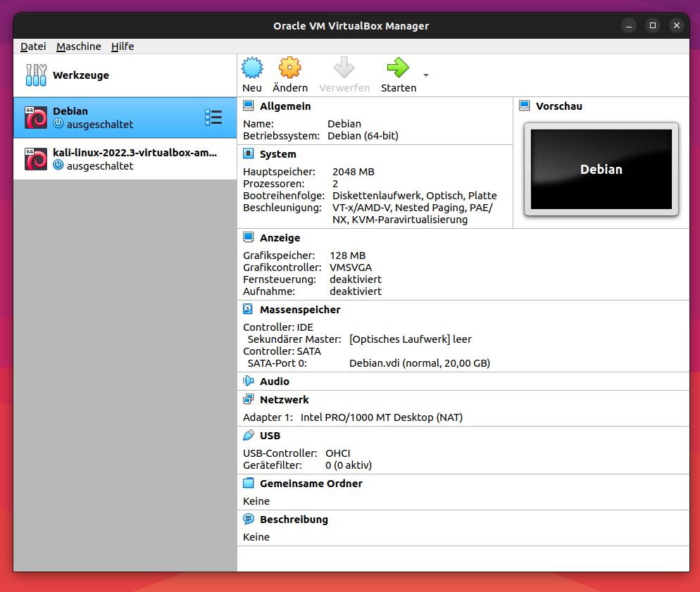The height and width of the screenshot is (592, 700).
Task: Click the Aufnahme value deaktiviert
Action: [x=356, y=291]
